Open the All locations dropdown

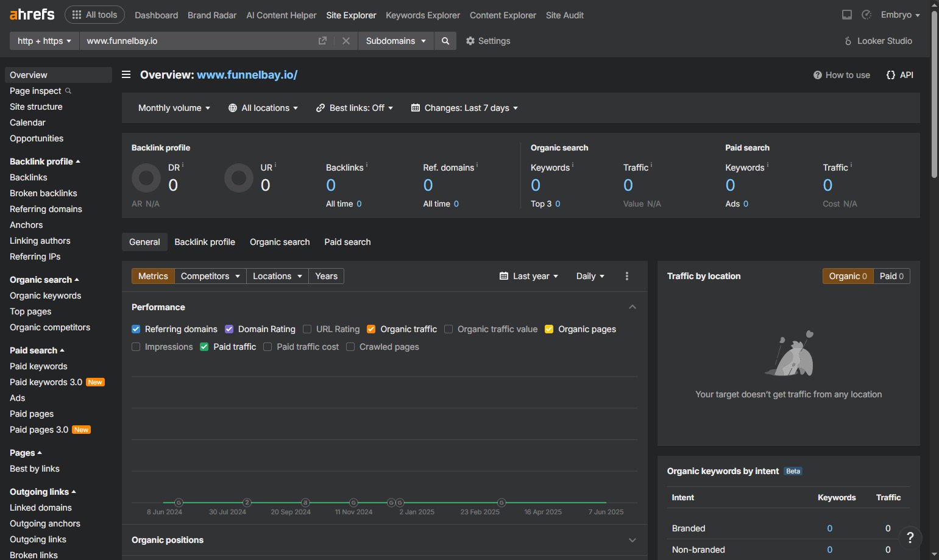[263, 108]
